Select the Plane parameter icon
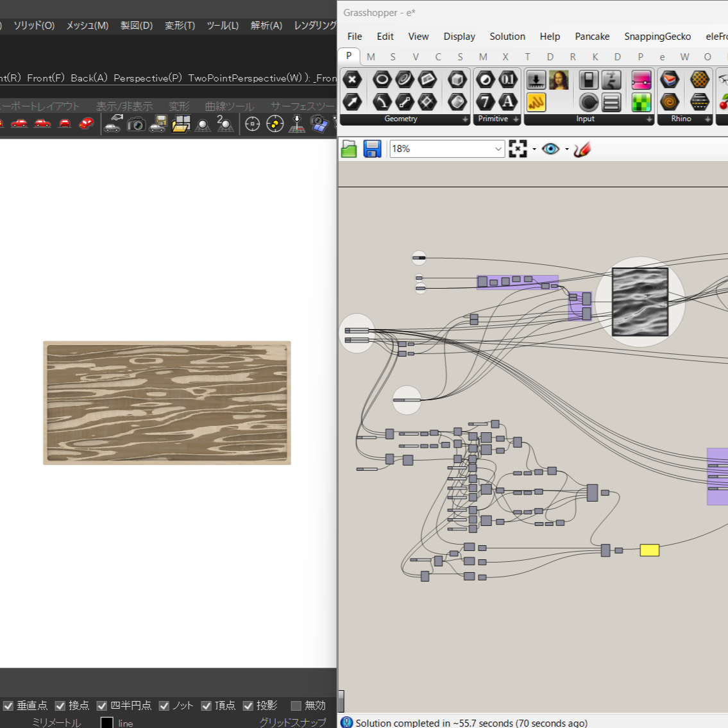Screen dimensions: 728x728 (427, 80)
